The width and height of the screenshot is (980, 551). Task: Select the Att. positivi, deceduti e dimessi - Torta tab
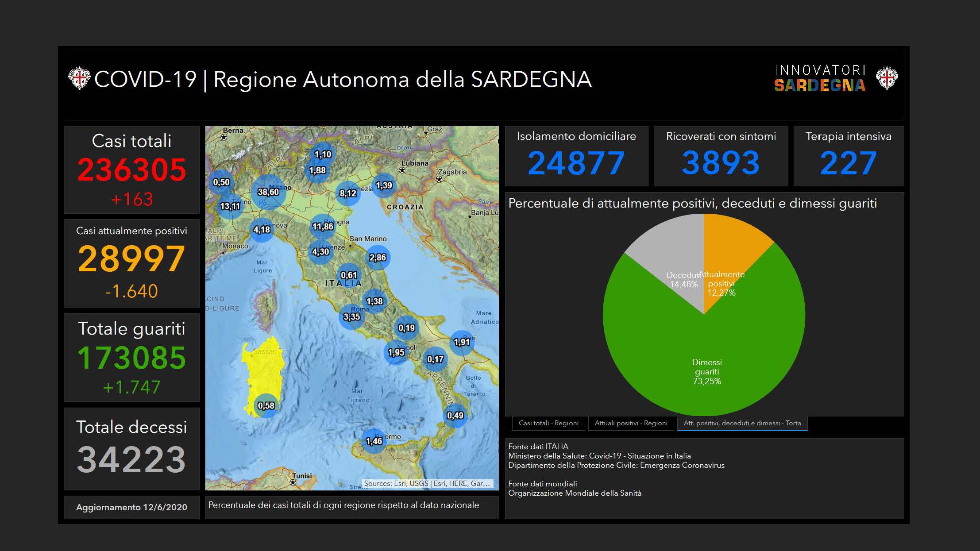pos(742,423)
